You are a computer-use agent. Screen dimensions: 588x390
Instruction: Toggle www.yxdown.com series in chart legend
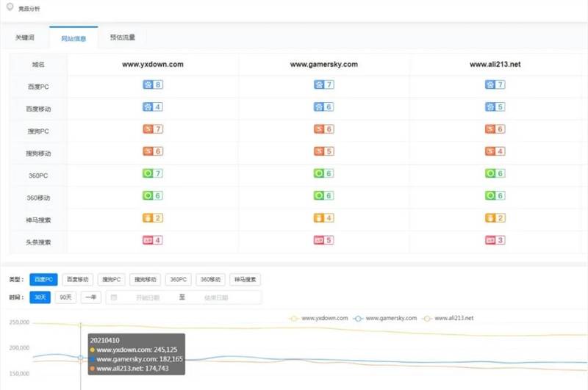(x=319, y=318)
